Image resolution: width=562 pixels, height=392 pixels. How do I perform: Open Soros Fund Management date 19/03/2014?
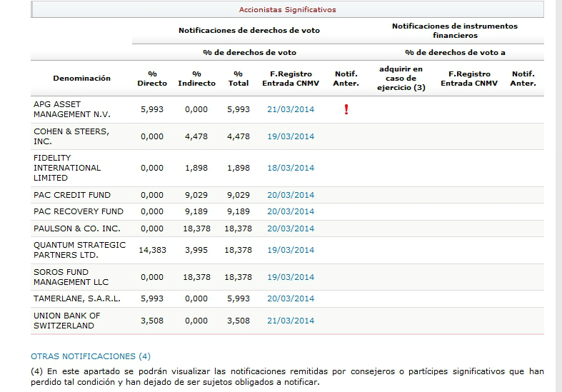pyautogui.click(x=291, y=277)
